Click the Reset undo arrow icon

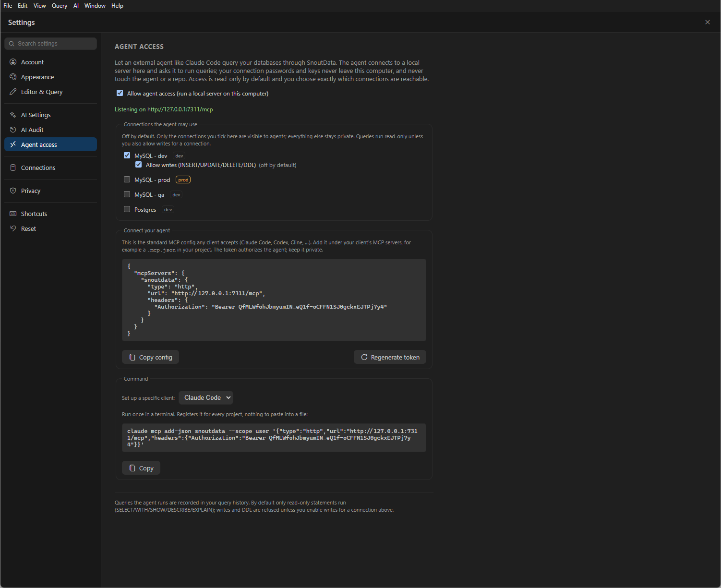point(13,228)
